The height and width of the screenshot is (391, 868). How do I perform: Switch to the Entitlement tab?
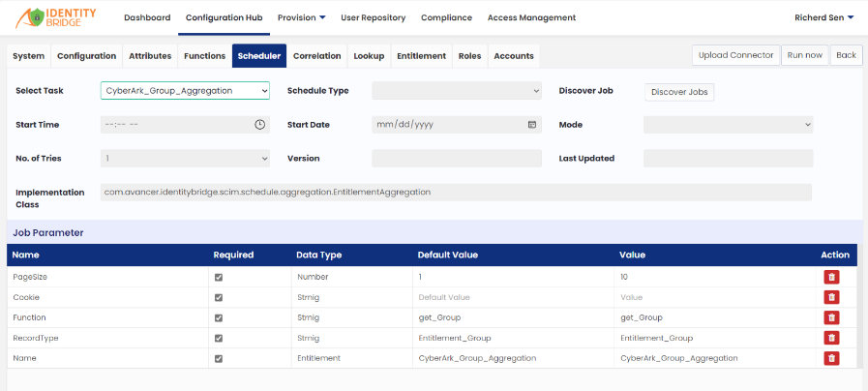pos(421,56)
